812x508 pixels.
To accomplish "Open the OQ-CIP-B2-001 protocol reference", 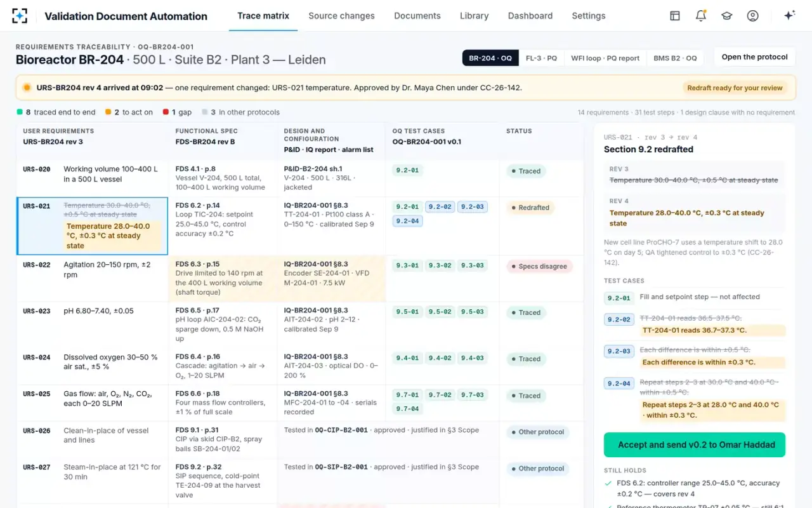I will click(341, 430).
